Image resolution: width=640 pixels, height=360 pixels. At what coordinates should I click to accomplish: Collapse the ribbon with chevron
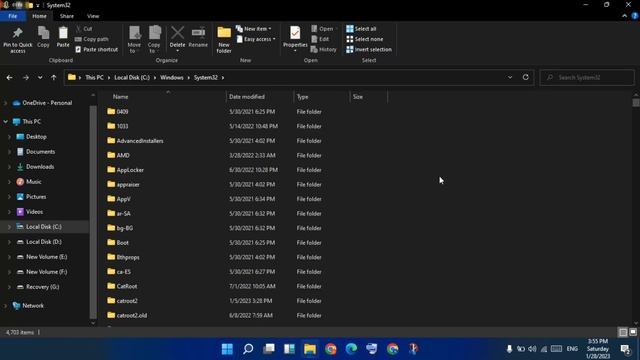(624, 16)
